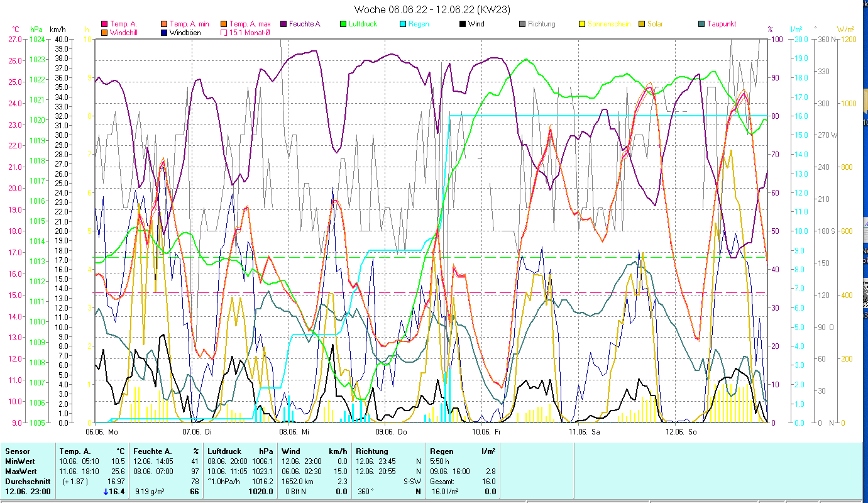The height and width of the screenshot is (503, 868).
Task: Click the "11.06. 18:10" max temperature timestamp
Action: (x=78, y=472)
